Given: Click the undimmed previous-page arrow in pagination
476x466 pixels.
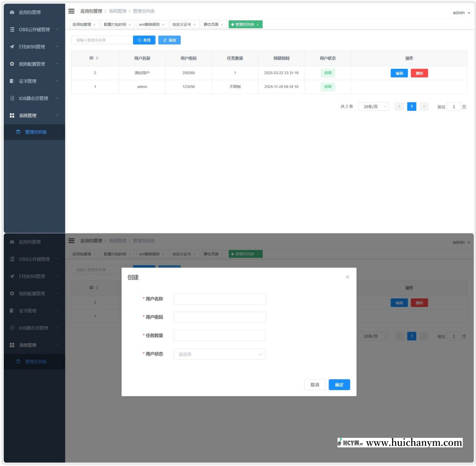Looking at the screenshot, I should click(399, 106).
